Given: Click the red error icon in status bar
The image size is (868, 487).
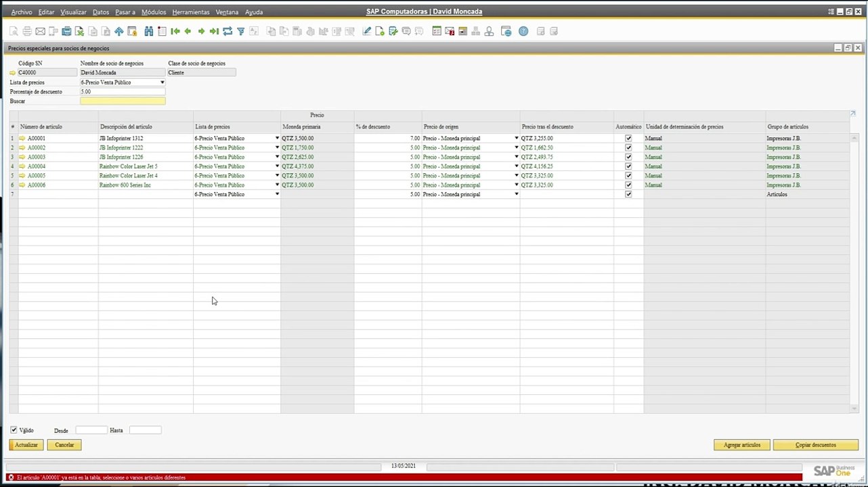Looking at the screenshot, I should 11,478.
